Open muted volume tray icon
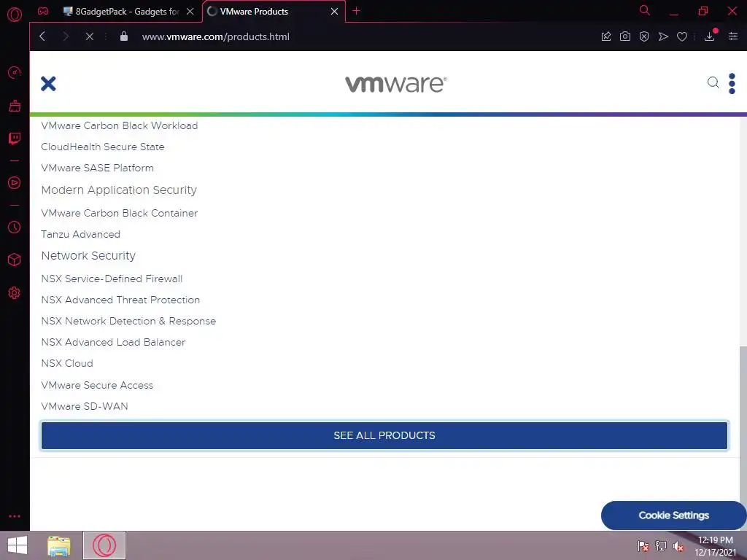The width and height of the screenshot is (747, 560). click(678, 546)
